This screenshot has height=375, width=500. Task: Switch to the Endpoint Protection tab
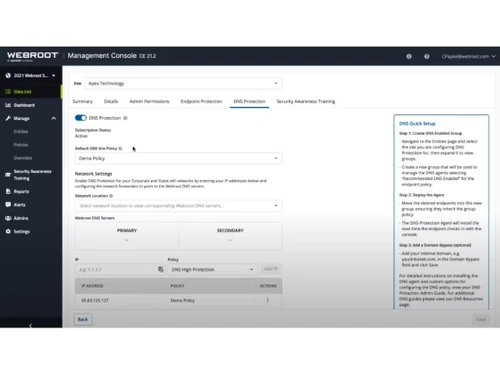tap(201, 101)
